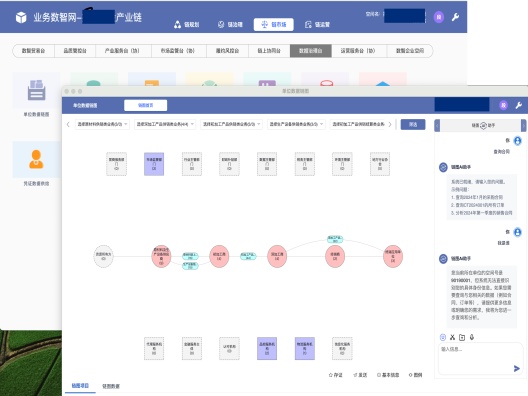Select the white 链图首页 tab in popup window
Viewport: 528px width, 396px height.
145,105
